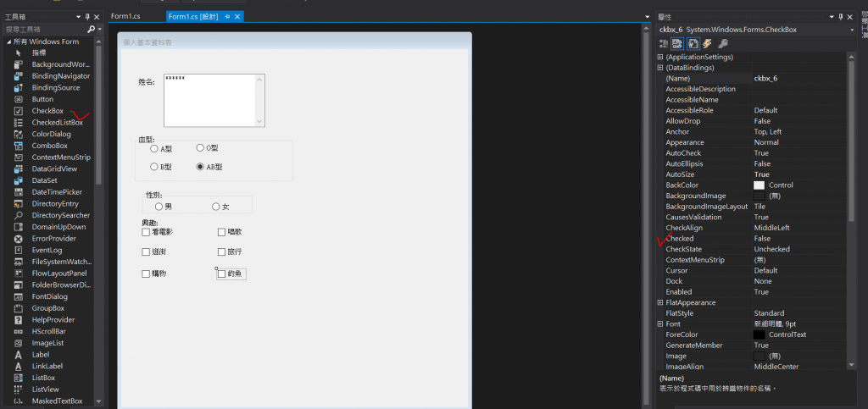Choose ContextMenuStrip from the toolbox
868x409 pixels.
53,158
